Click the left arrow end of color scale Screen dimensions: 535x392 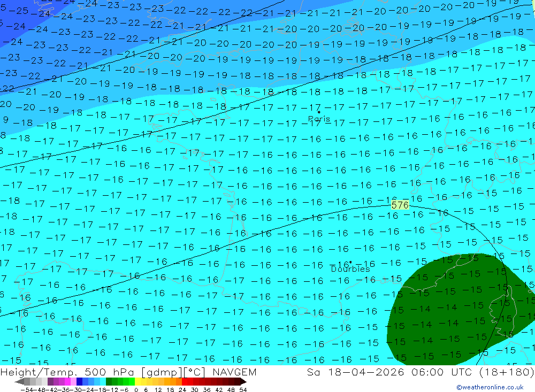tap(19, 381)
